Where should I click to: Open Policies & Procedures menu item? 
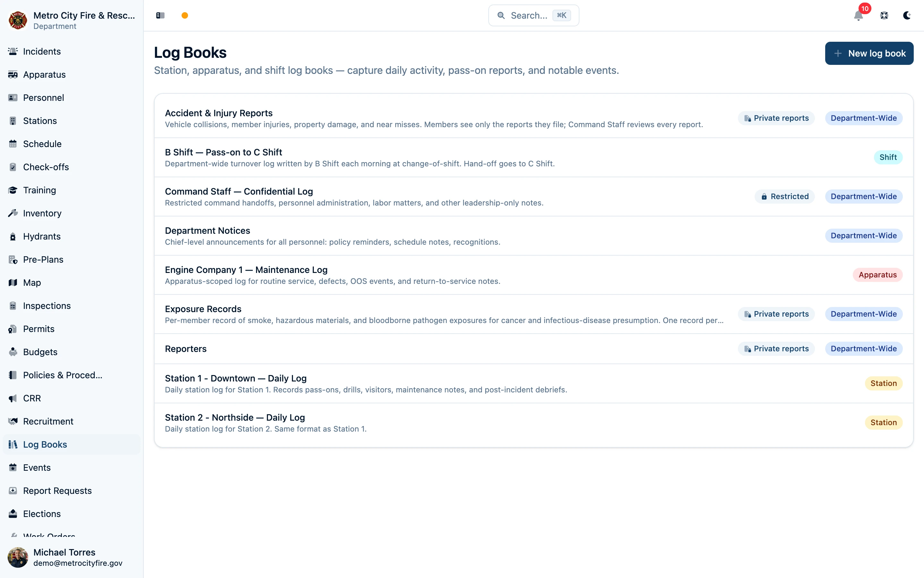click(x=72, y=375)
